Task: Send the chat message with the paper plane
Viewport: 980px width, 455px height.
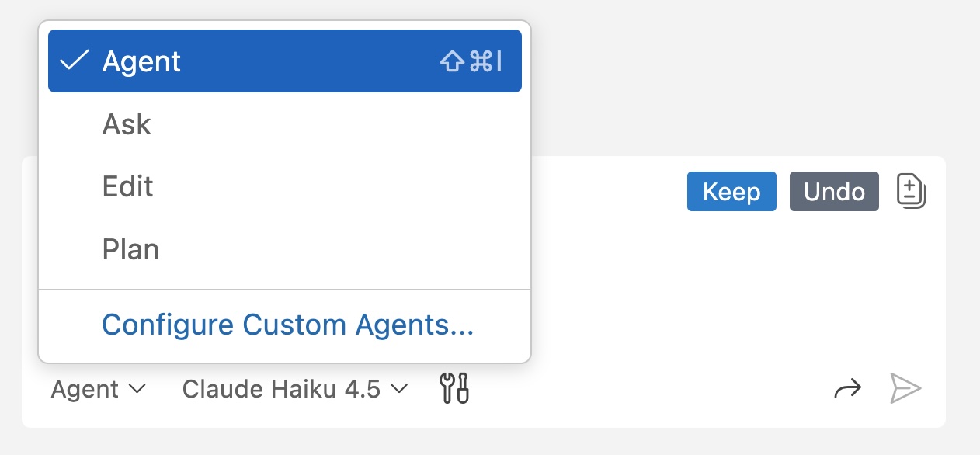Action: [x=905, y=388]
